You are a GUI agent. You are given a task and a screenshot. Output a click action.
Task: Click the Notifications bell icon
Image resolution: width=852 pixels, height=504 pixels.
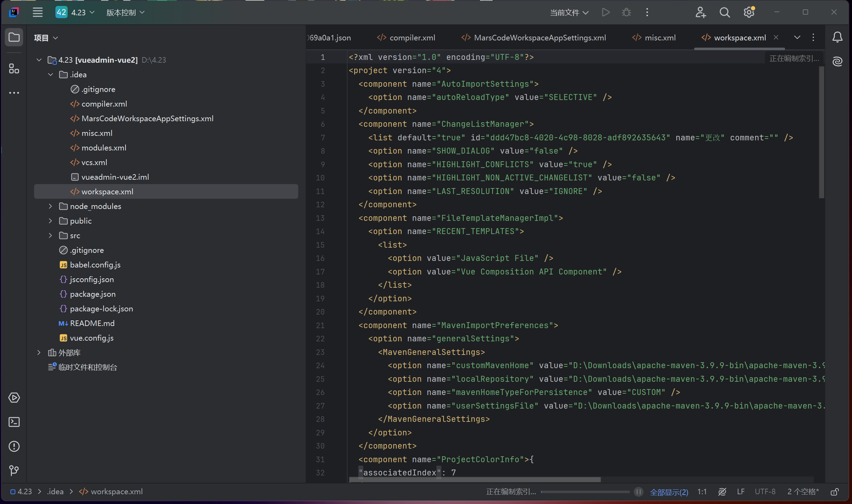[837, 37]
